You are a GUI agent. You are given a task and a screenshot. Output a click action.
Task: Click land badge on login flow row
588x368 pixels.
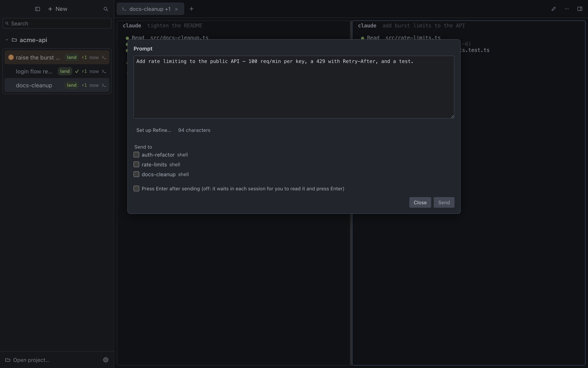tap(65, 71)
